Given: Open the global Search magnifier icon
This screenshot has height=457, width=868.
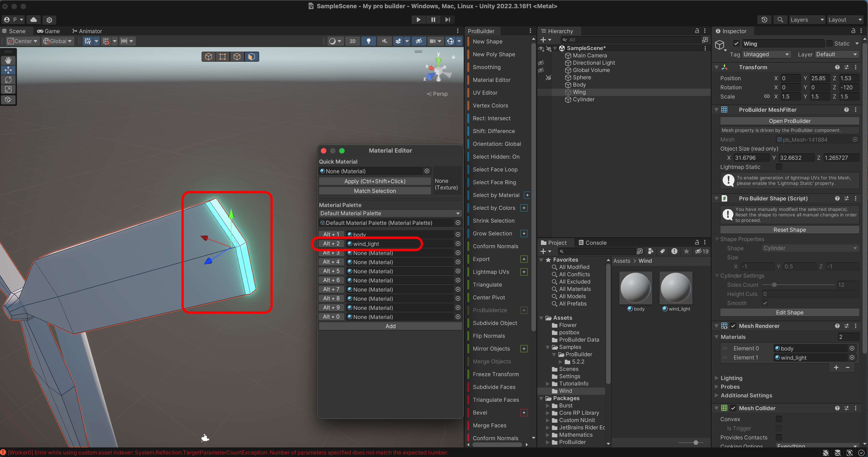Looking at the screenshot, I should tap(780, 19).
